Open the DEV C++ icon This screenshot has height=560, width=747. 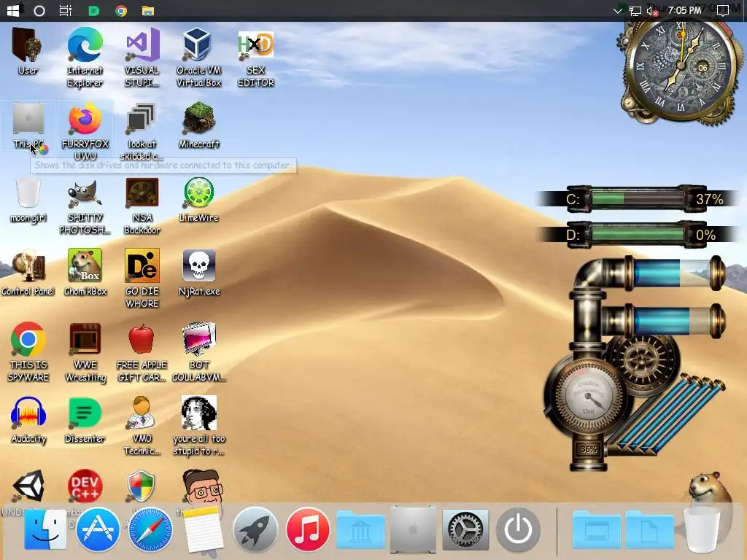click(x=85, y=486)
